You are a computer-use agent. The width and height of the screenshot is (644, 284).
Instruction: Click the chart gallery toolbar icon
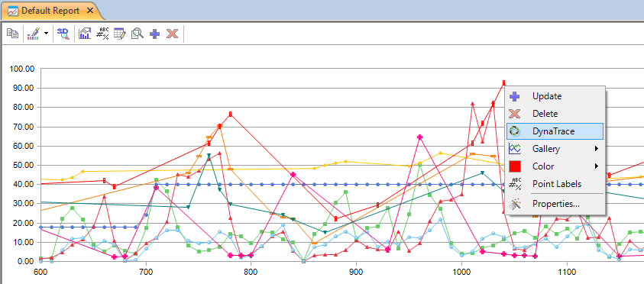point(85,34)
